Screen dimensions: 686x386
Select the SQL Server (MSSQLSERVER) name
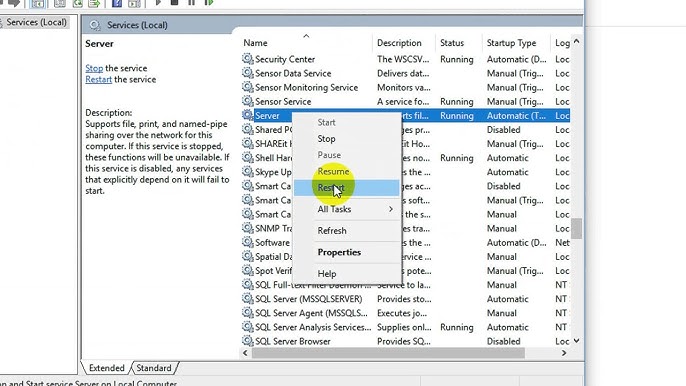[308, 299]
